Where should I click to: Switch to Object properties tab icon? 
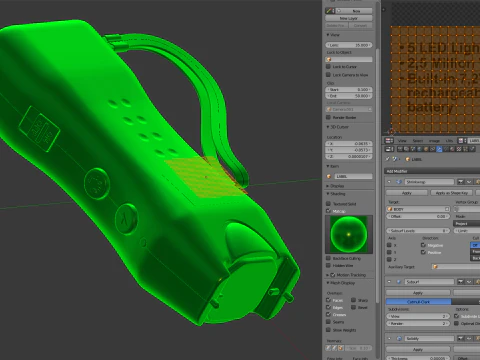pyautogui.click(x=426, y=149)
